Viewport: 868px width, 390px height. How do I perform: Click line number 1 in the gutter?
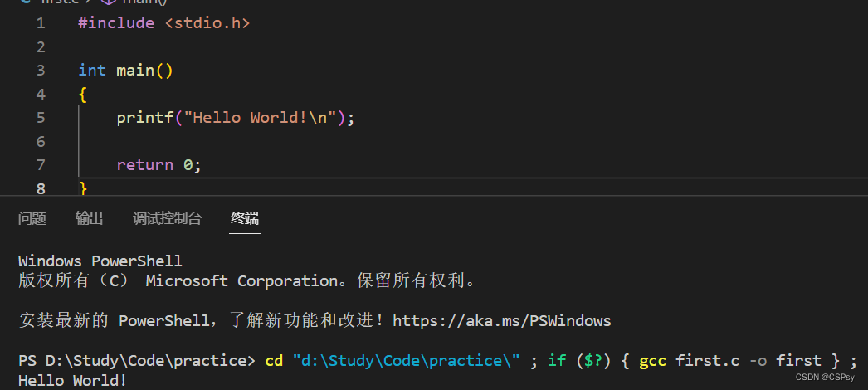click(x=41, y=23)
